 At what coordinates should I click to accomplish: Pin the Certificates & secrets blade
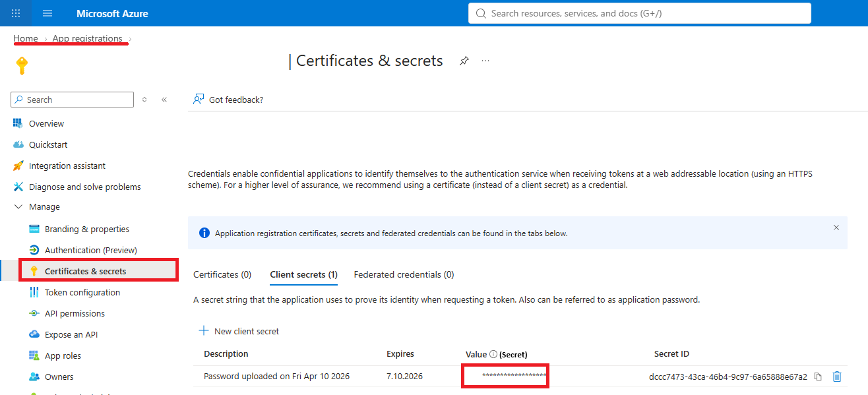tap(464, 61)
